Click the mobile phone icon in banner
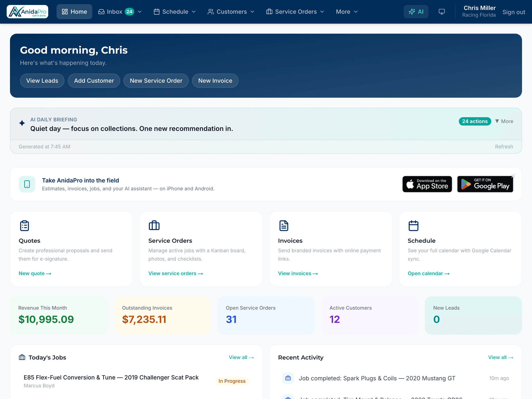This screenshot has width=532, height=399. click(x=27, y=184)
